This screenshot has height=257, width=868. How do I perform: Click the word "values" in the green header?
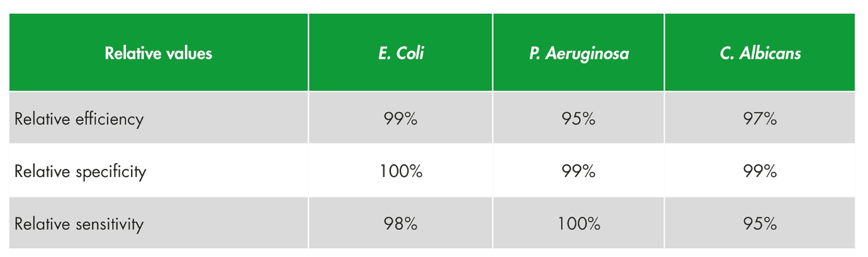(188, 54)
